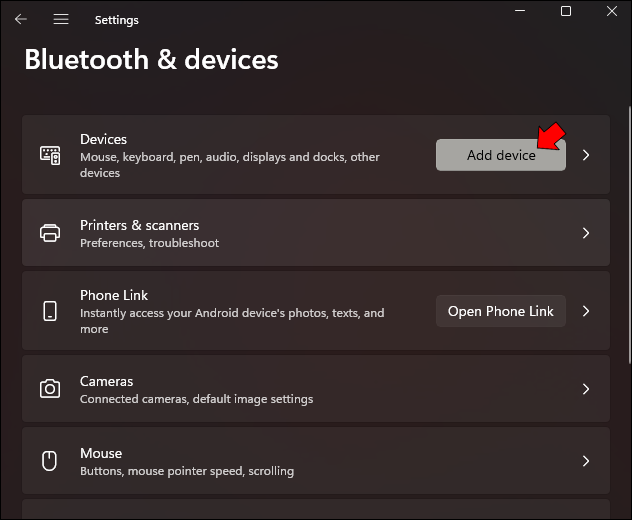
Task: Expand the Mouse row chevron
Action: coord(586,461)
